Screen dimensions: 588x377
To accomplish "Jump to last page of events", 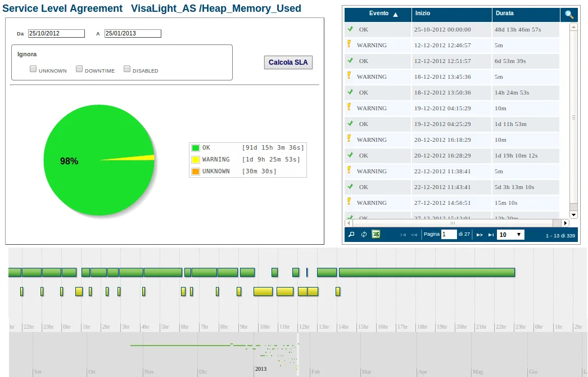I will click(491, 235).
